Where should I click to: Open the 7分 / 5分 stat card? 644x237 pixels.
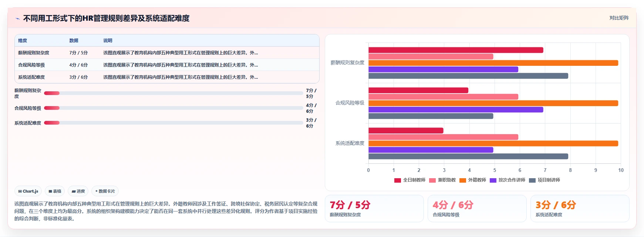(x=374, y=209)
